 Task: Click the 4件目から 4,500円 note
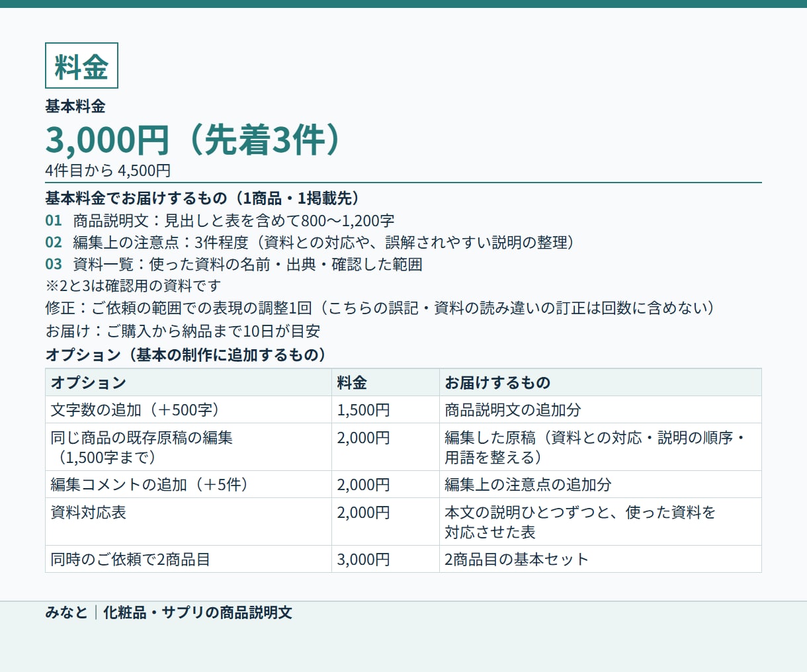click(108, 171)
